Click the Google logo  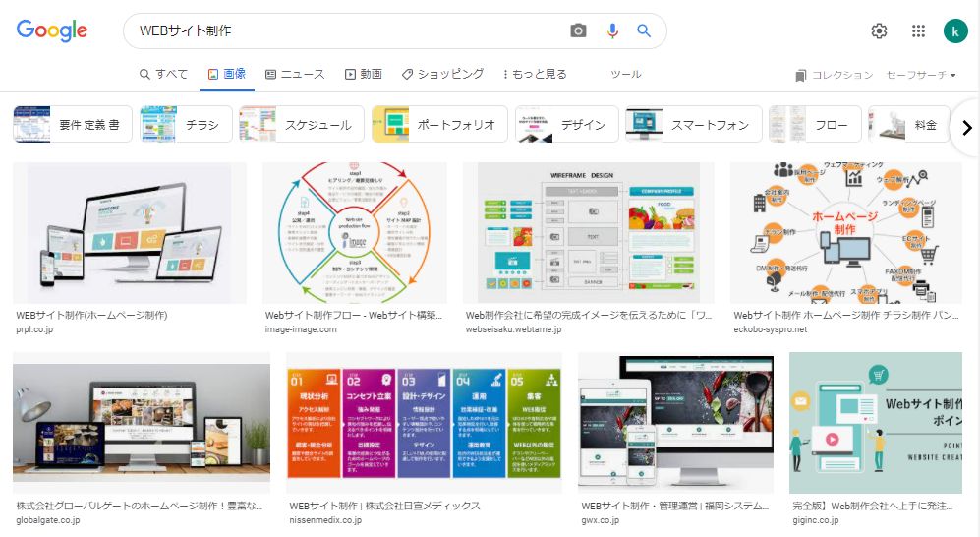pyautogui.click(x=52, y=30)
